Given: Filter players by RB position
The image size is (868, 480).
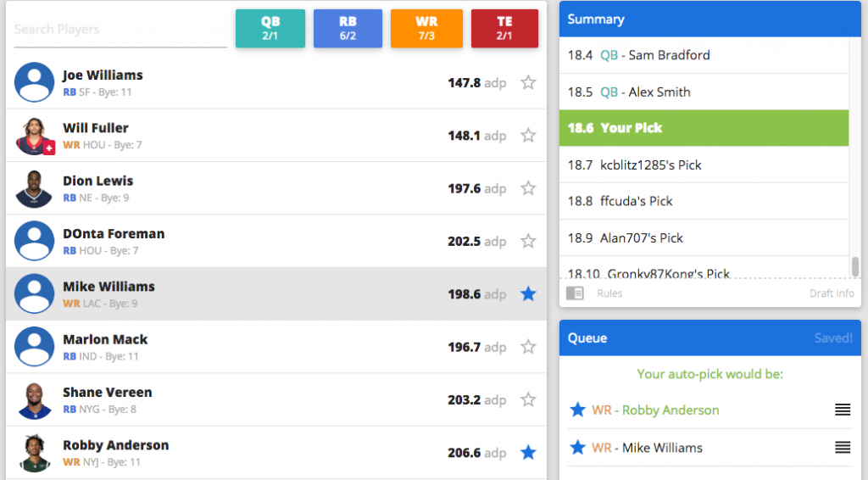Looking at the screenshot, I should (348, 29).
